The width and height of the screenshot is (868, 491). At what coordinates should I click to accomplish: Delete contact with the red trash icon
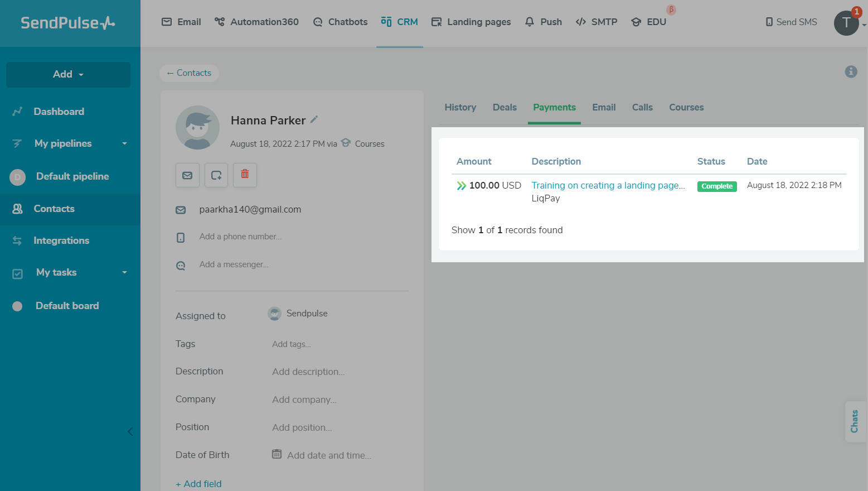point(245,175)
